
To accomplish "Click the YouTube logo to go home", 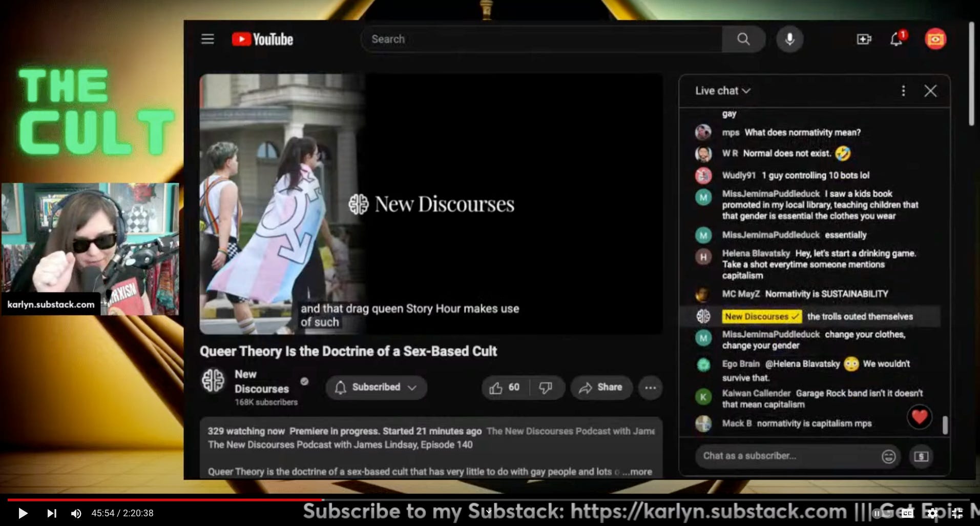I will [262, 39].
